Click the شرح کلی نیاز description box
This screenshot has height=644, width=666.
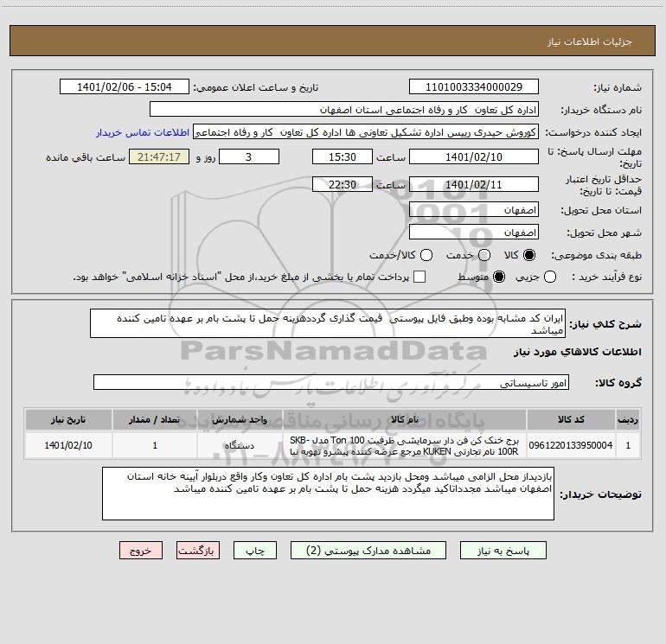(x=328, y=323)
